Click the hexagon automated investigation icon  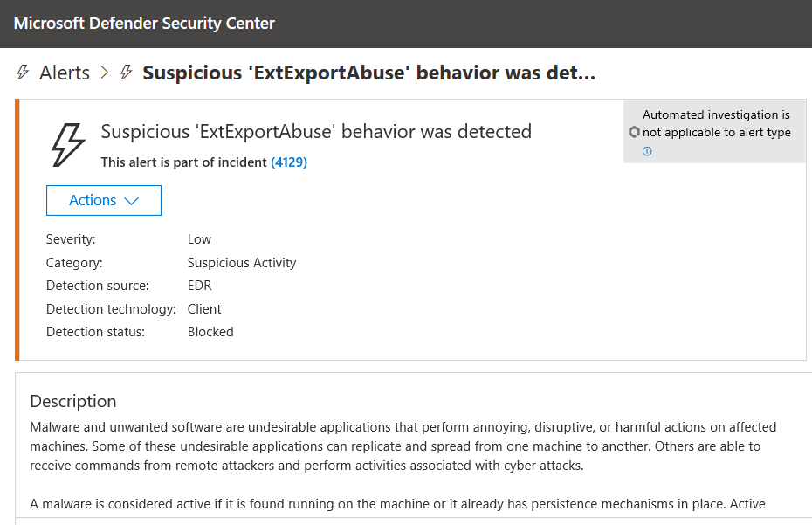[x=635, y=132]
